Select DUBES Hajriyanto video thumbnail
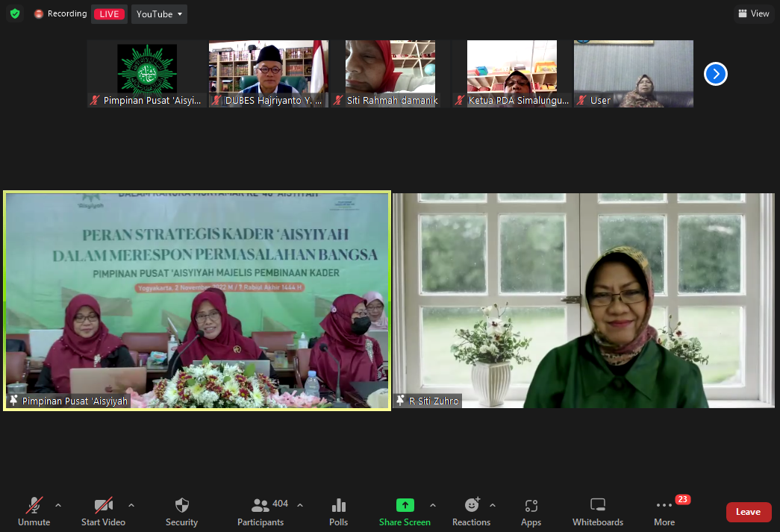Viewport: 780px width, 532px height. click(x=268, y=73)
